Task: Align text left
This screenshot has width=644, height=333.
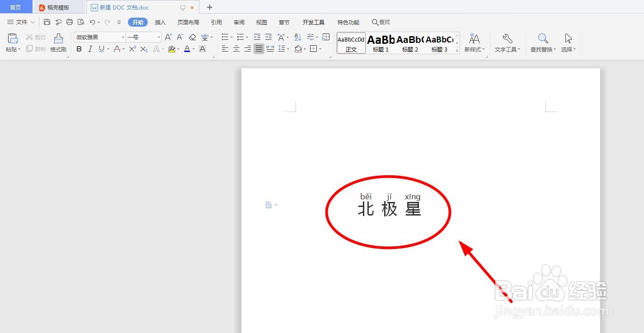Action: [225, 49]
